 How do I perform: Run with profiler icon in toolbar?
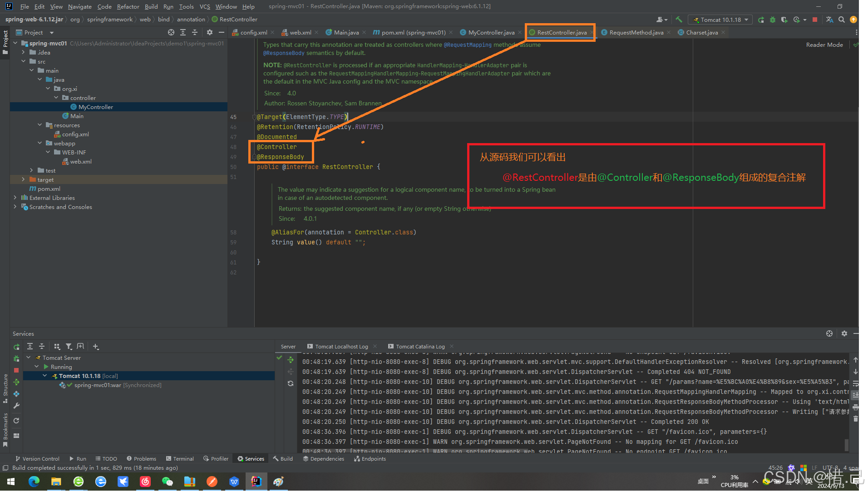(797, 20)
